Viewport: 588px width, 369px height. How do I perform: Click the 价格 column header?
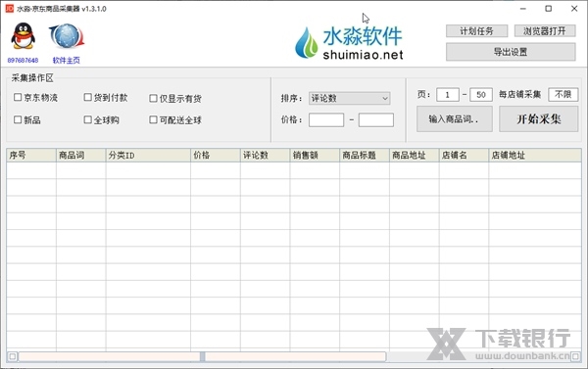coord(216,155)
